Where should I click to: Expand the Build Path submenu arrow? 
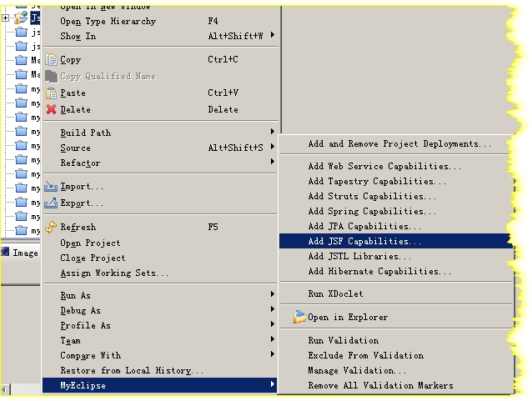coord(273,131)
